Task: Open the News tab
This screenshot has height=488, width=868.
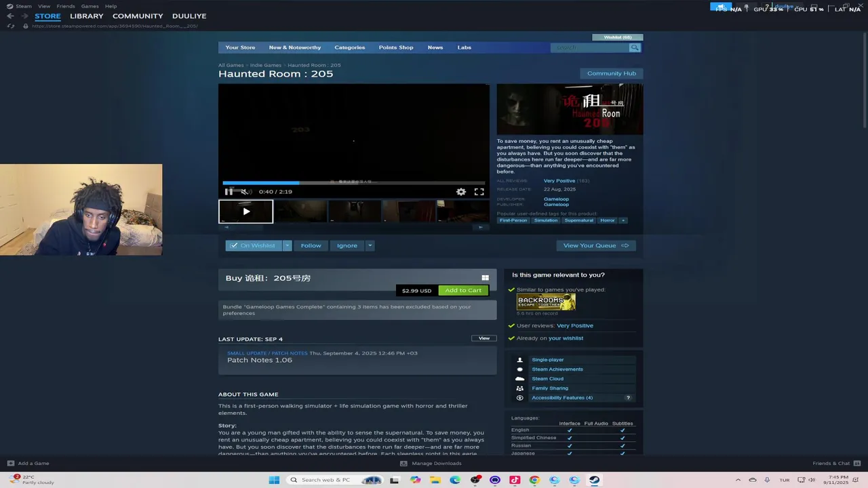Action: [x=435, y=47]
